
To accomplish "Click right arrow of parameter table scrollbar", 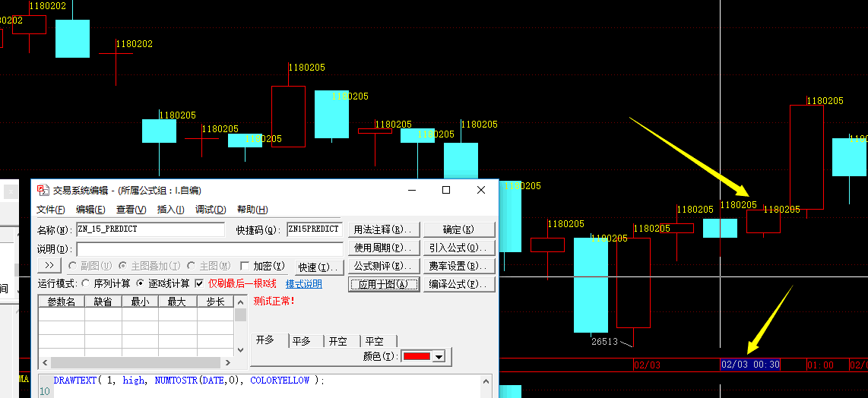I will [226, 363].
